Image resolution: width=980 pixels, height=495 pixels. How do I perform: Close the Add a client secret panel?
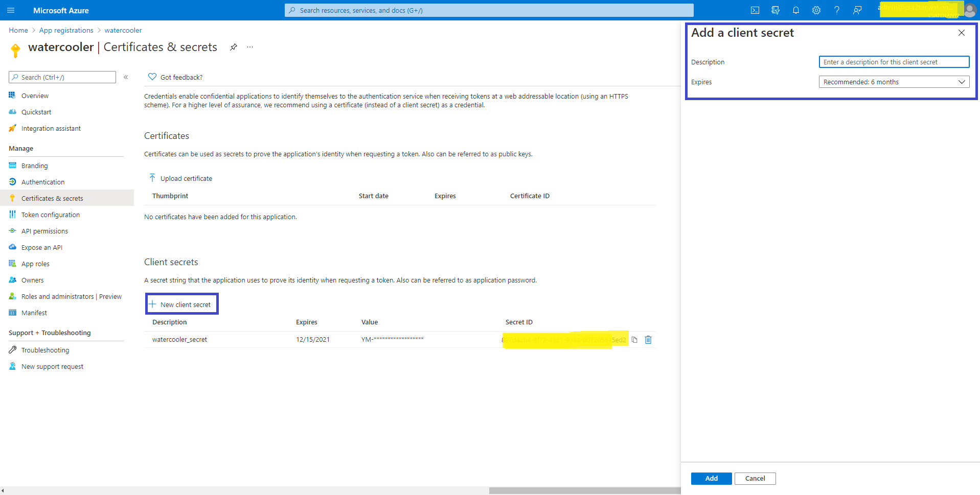coord(962,33)
